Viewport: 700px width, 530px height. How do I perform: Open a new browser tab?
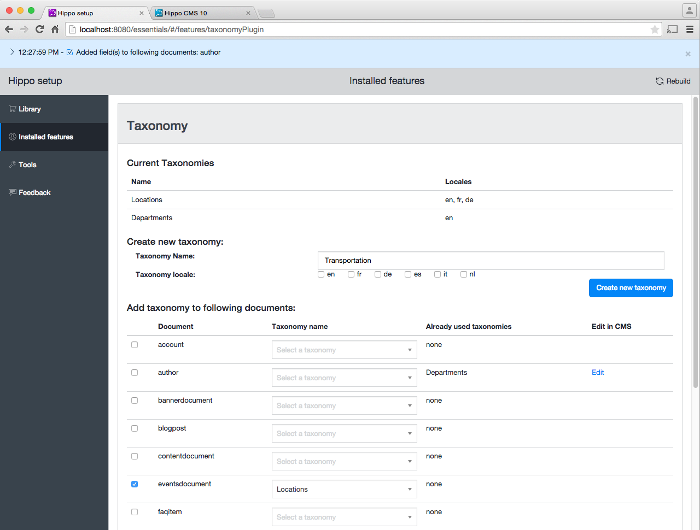point(266,14)
